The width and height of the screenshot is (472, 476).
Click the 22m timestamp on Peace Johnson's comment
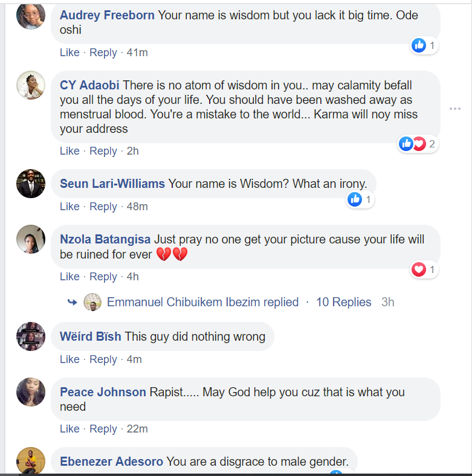pos(137,429)
